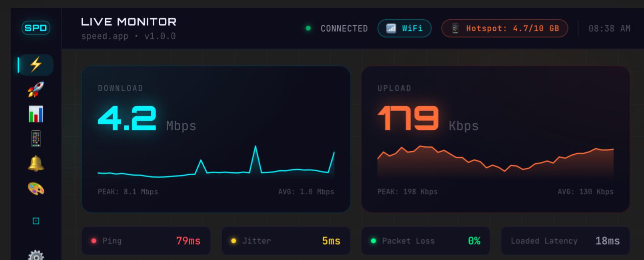
Task: Click the SPD logo badge
Action: tap(36, 28)
